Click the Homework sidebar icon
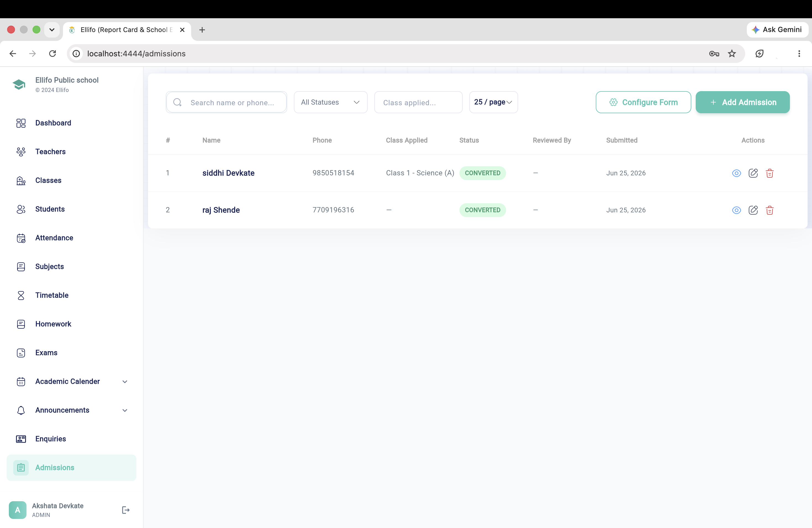Screen dimensions: 812x528 click(x=21, y=324)
